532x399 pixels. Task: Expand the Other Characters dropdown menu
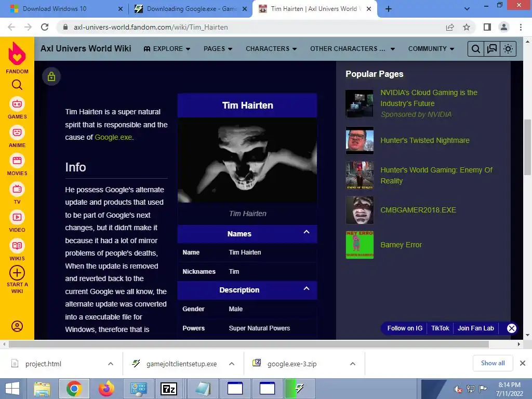click(x=352, y=49)
